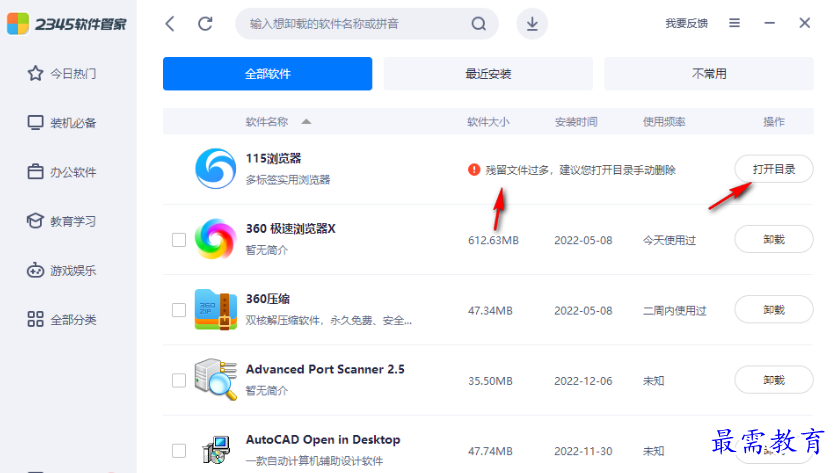
Task: Click the back arrow icon
Action: (x=170, y=23)
